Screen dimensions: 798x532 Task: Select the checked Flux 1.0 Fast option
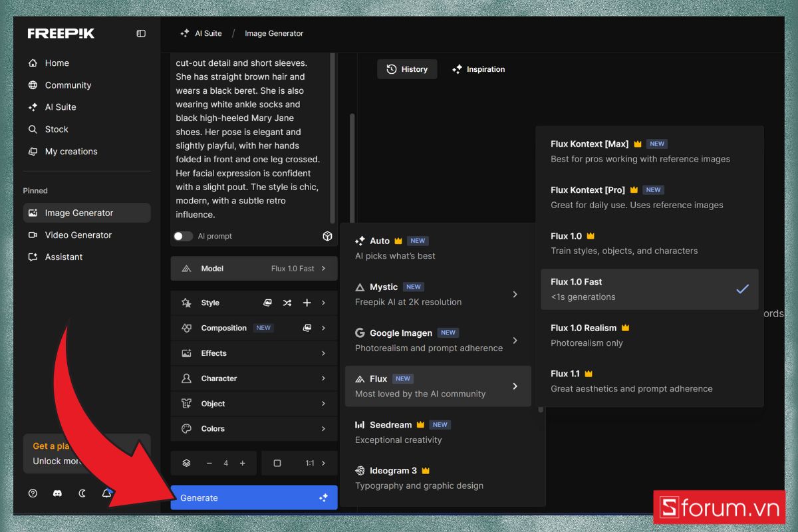[650, 289]
